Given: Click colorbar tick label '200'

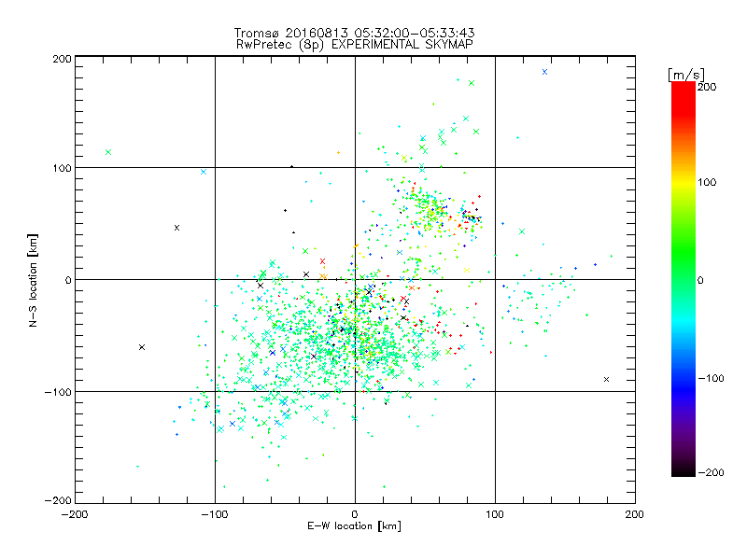Looking at the screenshot, I should (707, 87).
